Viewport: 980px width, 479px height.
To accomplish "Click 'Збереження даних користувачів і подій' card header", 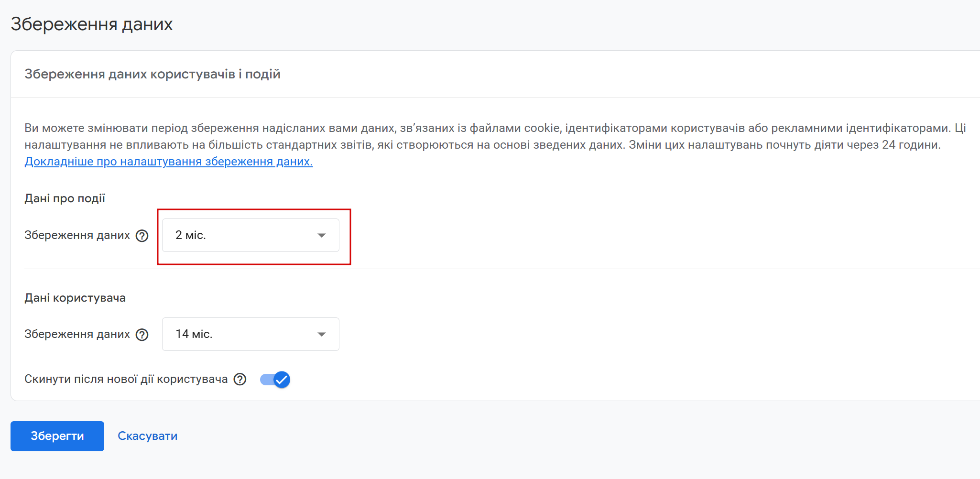I will (152, 74).
